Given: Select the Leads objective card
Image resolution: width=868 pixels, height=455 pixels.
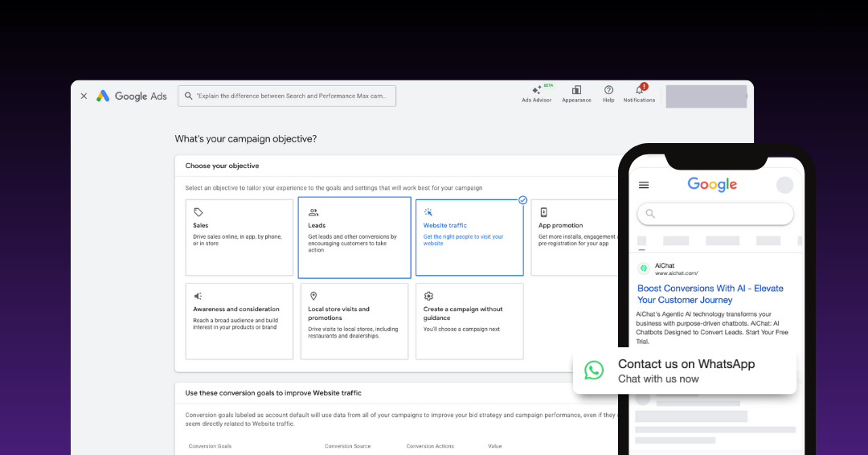Looking at the screenshot, I should click(354, 237).
